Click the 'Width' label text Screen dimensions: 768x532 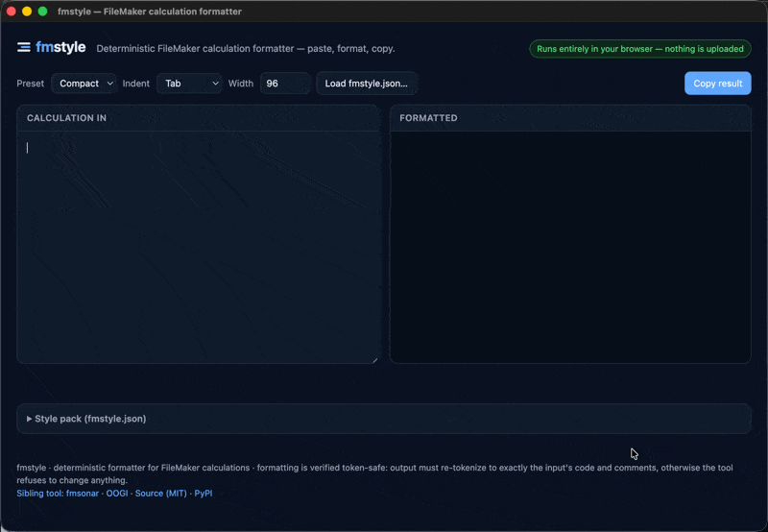pyautogui.click(x=241, y=84)
